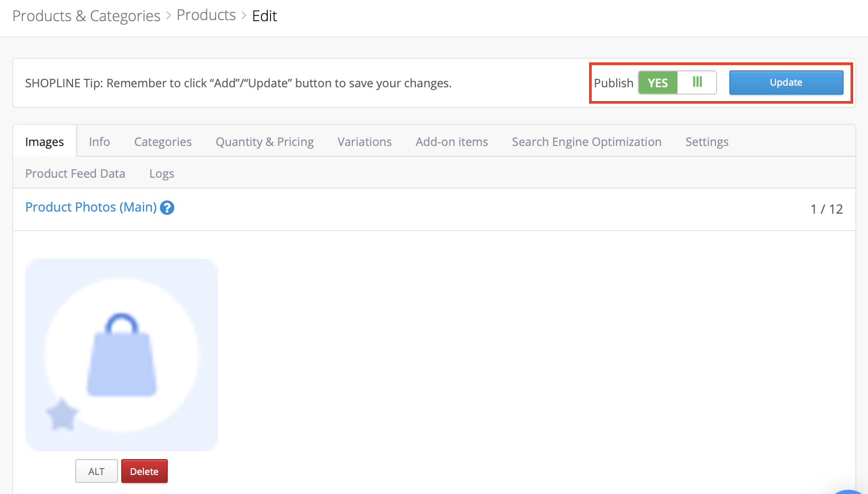
Task: Open the Product Feed Data tab
Action: [75, 173]
